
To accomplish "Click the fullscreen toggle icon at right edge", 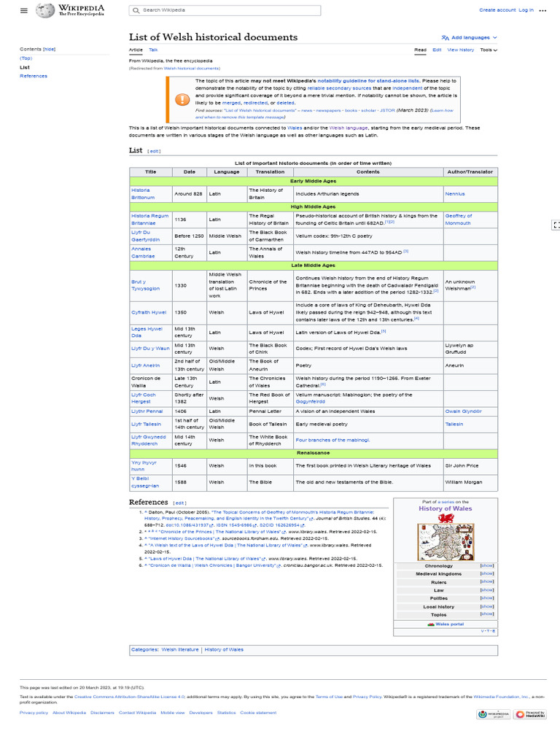I will point(556,225).
